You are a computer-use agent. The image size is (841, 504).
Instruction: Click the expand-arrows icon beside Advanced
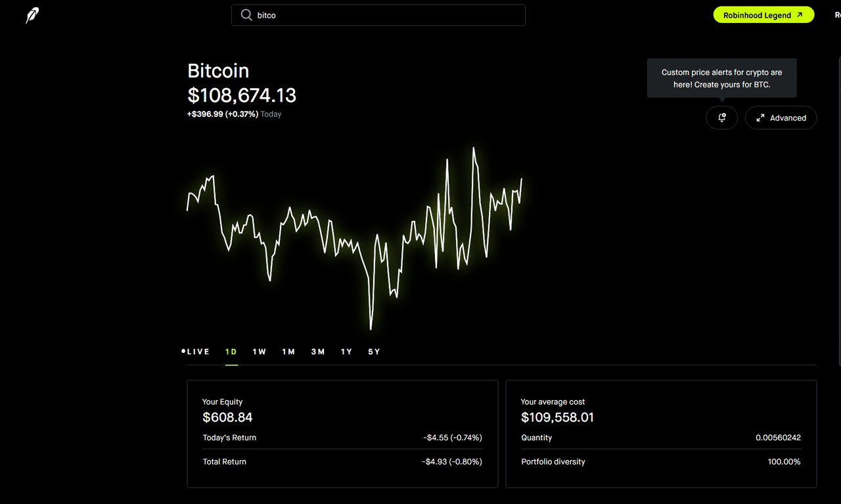click(761, 118)
